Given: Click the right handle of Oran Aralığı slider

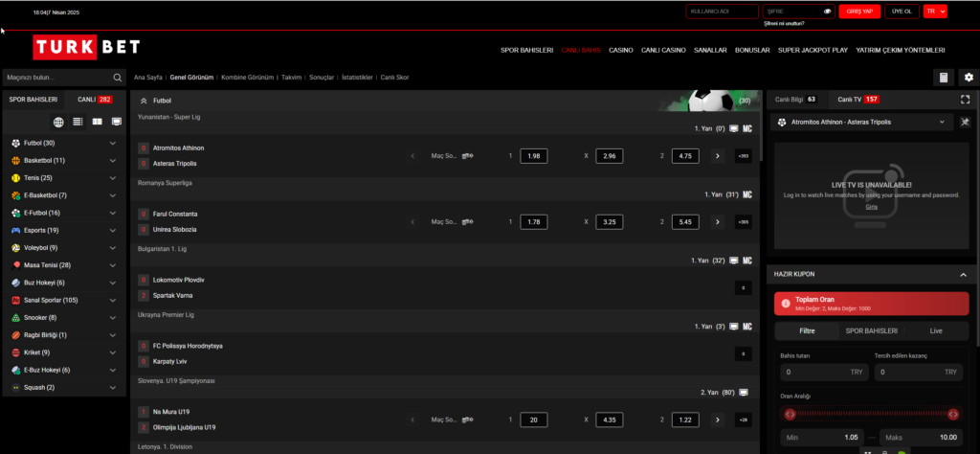Looking at the screenshot, I should (953, 414).
